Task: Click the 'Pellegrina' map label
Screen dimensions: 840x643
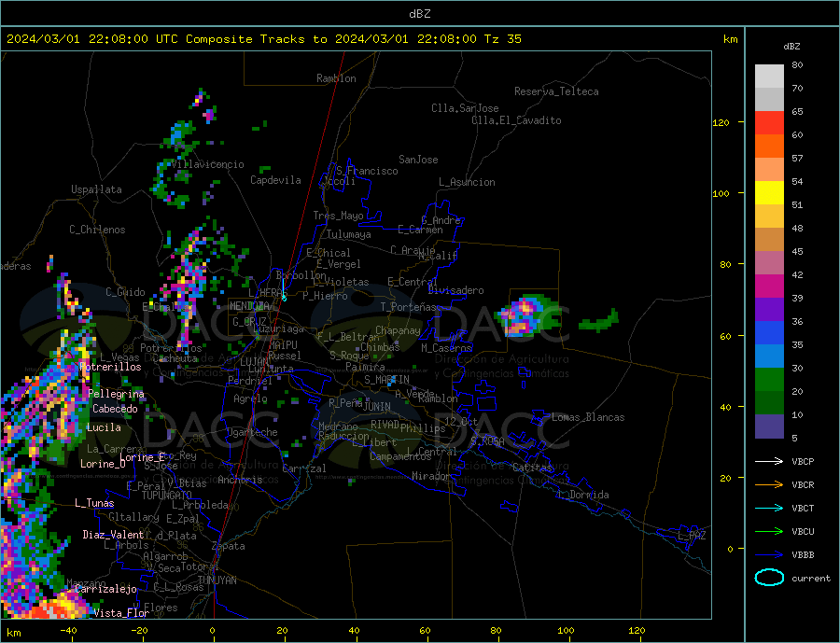Action: coord(117,394)
